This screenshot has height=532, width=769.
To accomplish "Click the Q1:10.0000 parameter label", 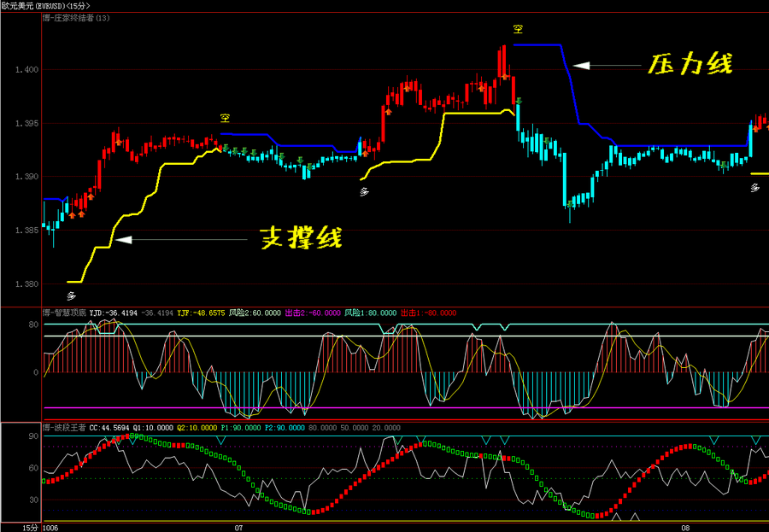I will (x=153, y=428).
